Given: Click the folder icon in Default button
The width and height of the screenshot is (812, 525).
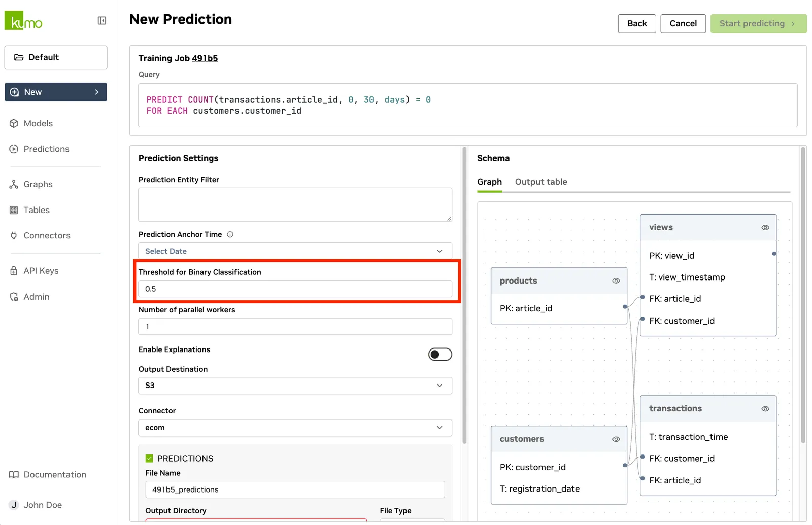Looking at the screenshot, I should [19, 57].
